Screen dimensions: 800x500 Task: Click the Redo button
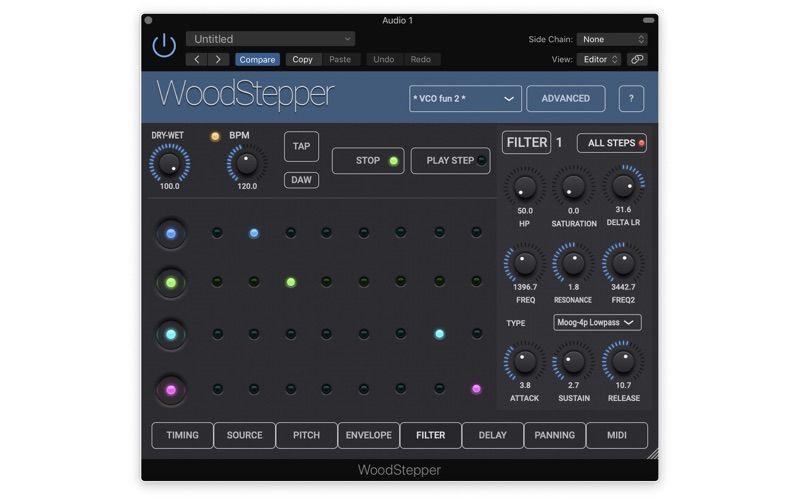point(420,60)
